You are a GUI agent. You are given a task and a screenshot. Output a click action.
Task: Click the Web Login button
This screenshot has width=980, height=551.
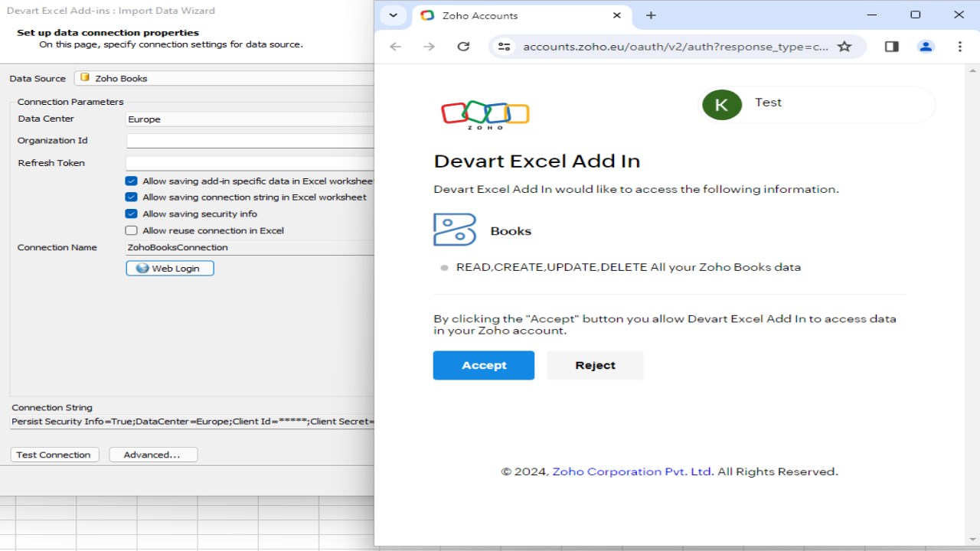pyautogui.click(x=170, y=269)
